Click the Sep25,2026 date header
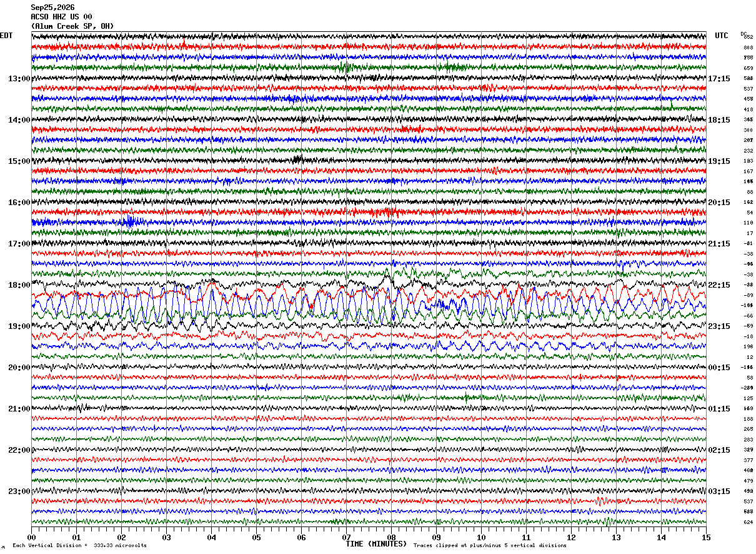Viewport: 756px width, 554px height. 52,8
